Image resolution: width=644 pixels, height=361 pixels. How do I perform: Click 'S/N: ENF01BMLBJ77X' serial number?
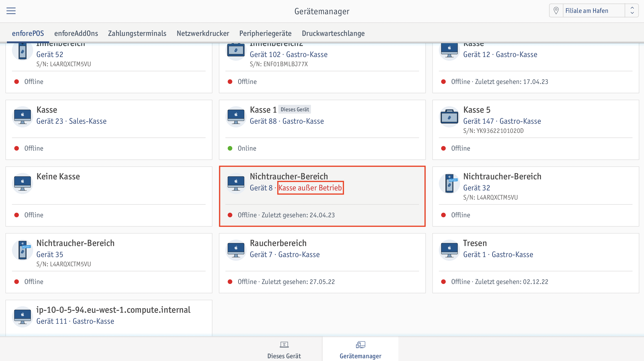(279, 64)
